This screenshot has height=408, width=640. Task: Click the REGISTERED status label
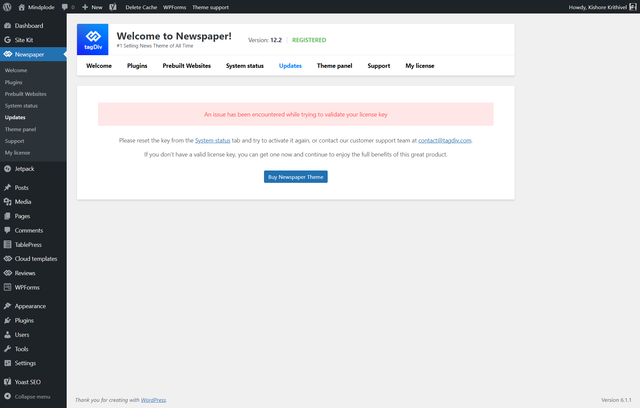(x=309, y=40)
